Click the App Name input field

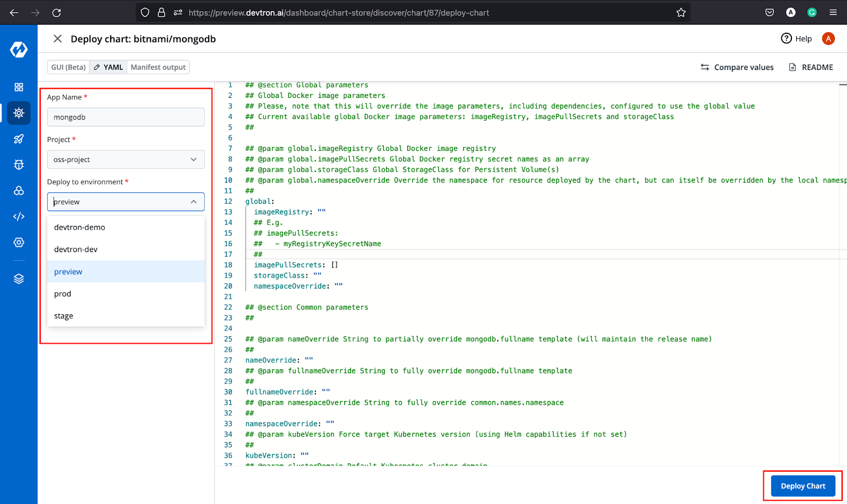(x=125, y=117)
